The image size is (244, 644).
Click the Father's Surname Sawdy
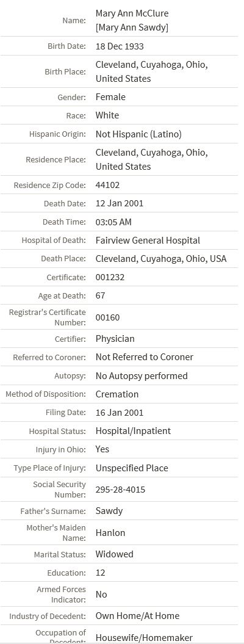pos(109,511)
